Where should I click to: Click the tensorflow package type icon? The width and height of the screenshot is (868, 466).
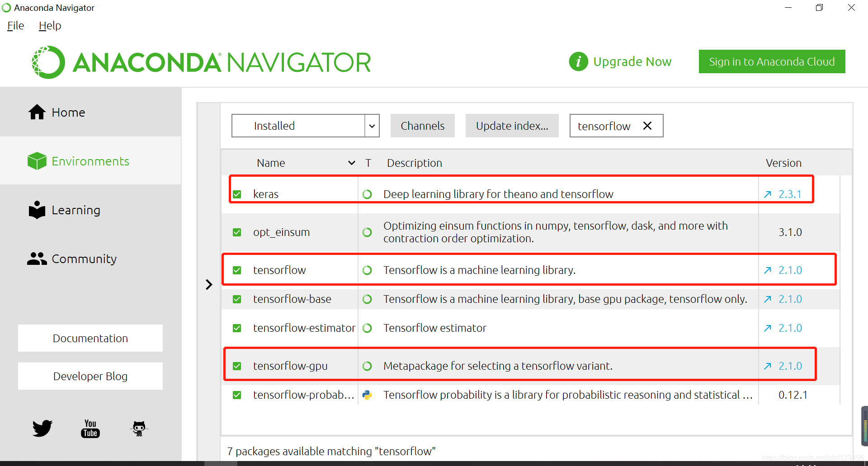pos(367,270)
